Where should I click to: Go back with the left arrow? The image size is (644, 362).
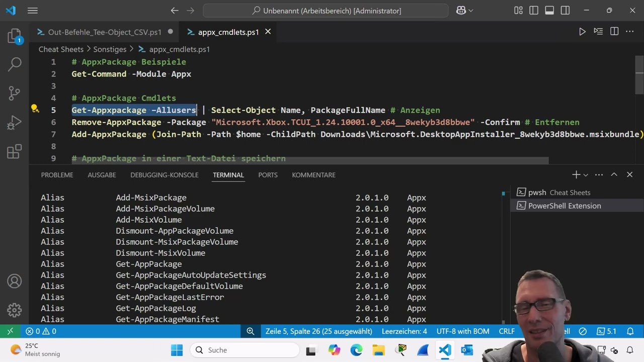tap(175, 11)
